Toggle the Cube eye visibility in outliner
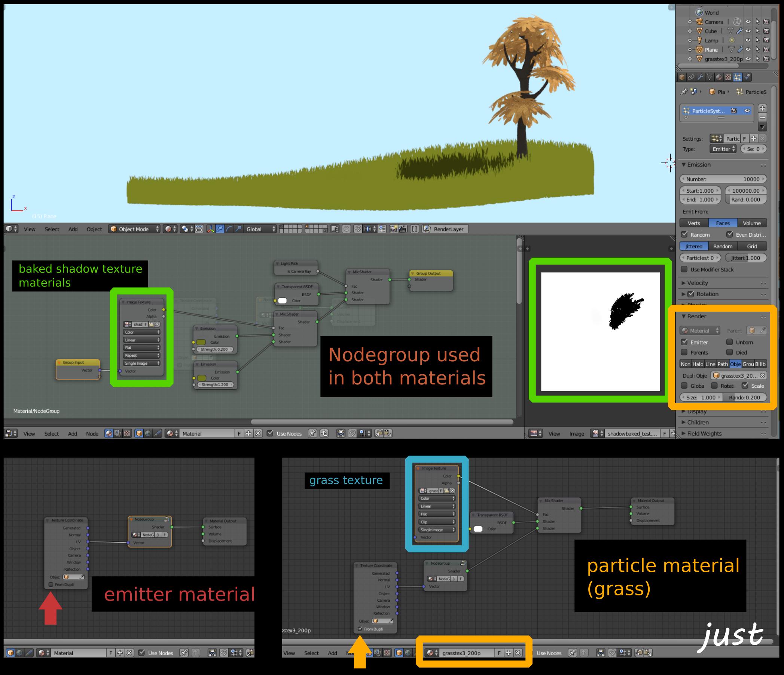This screenshot has width=784, height=675. [748, 31]
